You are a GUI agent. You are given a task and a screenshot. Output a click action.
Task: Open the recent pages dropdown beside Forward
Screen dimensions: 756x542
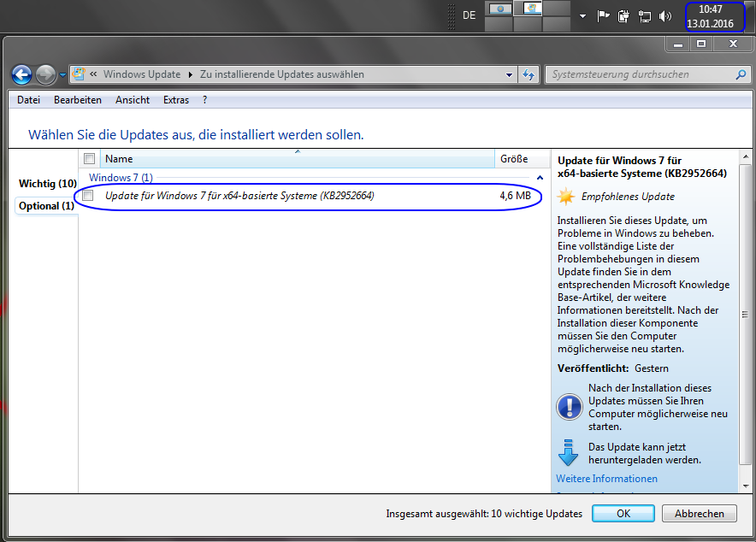tap(62, 75)
